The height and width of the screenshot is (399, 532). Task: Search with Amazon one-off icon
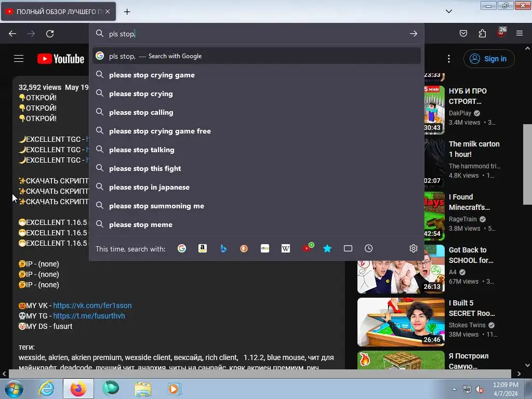coord(203,248)
